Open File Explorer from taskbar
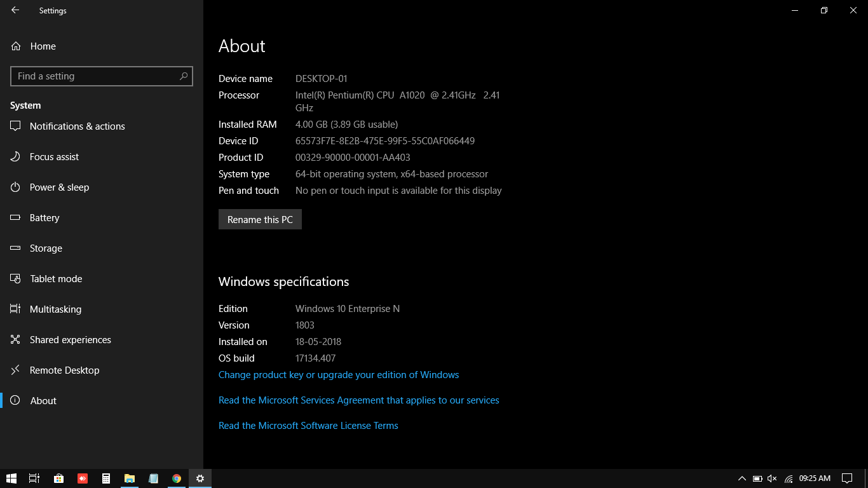The width and height of the screenshot is (868, 488). click(130, 478)
